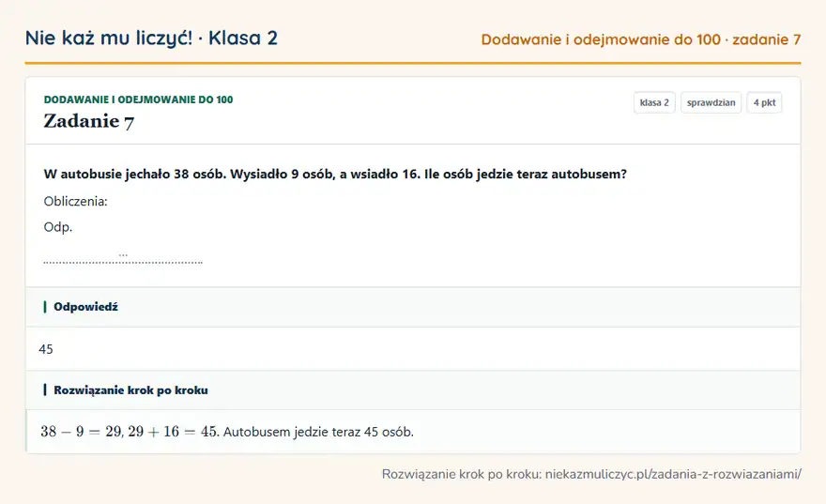
Task: Select the answer value '45'
Action: coord(46,349)
